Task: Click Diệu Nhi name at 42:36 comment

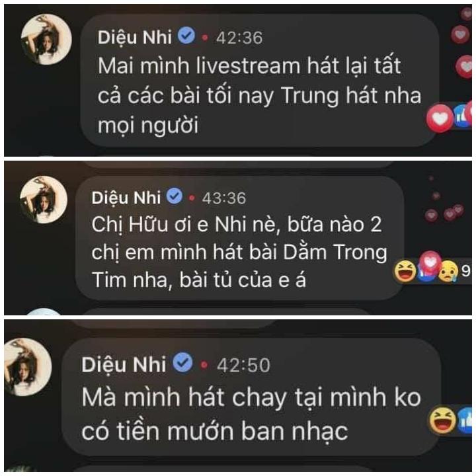Action: [x=134, y=37]
